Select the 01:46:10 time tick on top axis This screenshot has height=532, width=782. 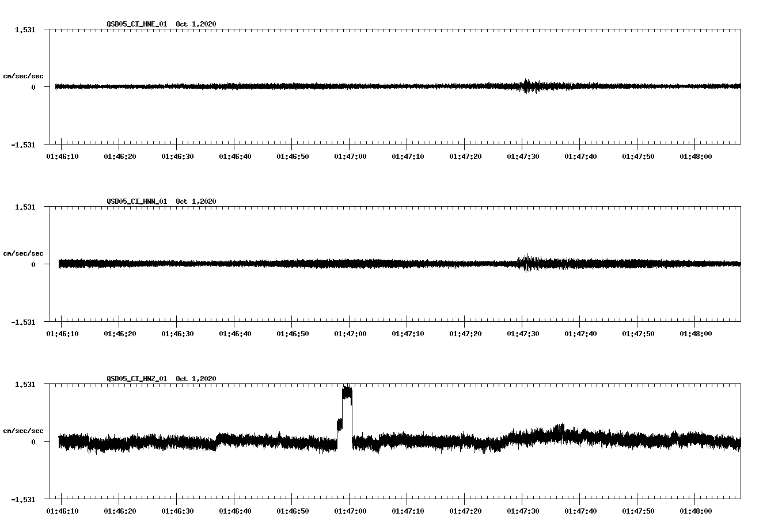pyautogui.click(x=61, y=155)
